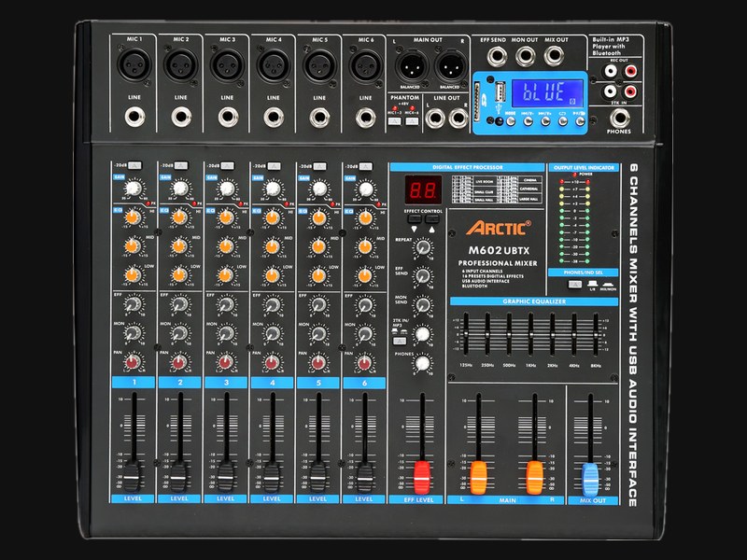747x560 pixels.
Task: Click the repeat button on MP3 player
Action: click(563, 121)
